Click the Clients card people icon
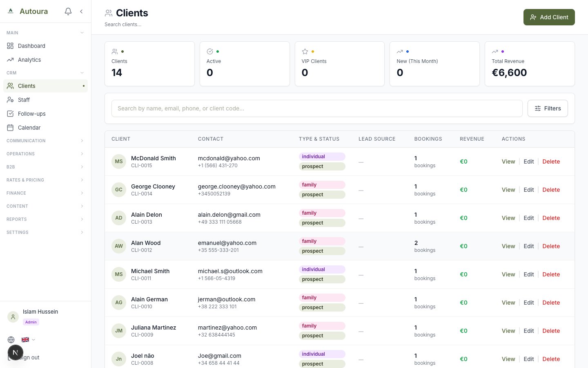Screen dimensions: 588x368 115,52
